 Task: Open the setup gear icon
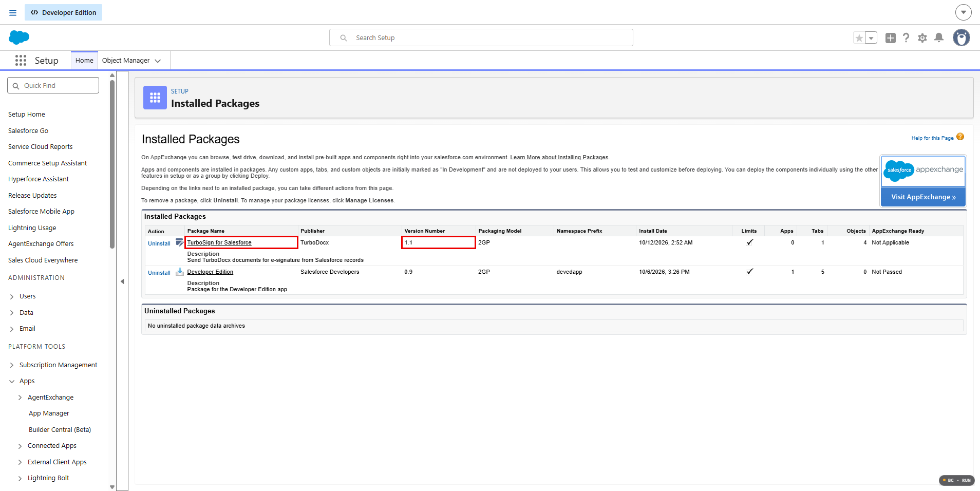point(922,38)
